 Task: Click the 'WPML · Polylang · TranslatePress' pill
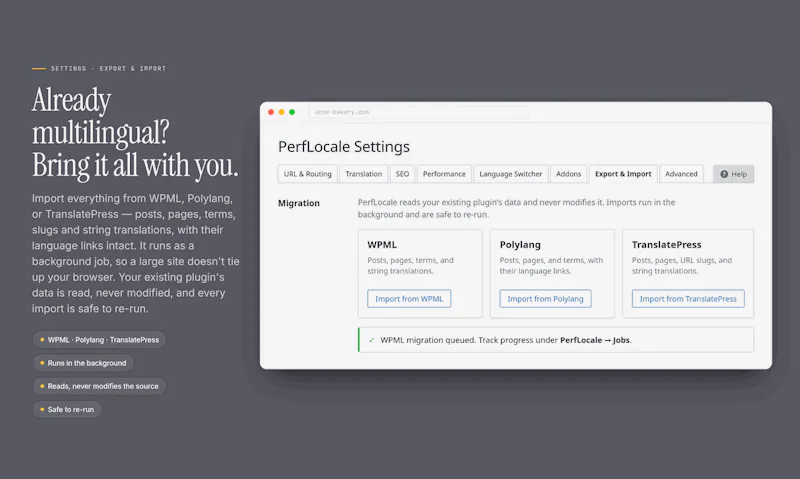99,340
